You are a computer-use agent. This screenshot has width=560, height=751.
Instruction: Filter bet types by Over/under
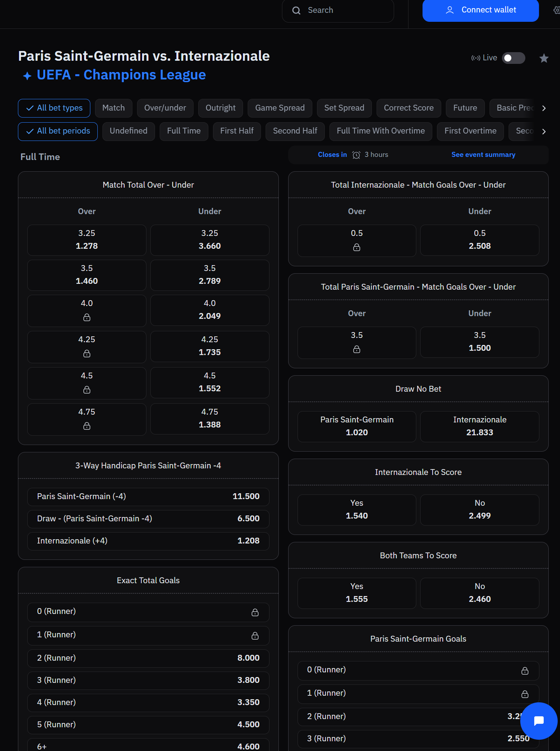[165, 108]
